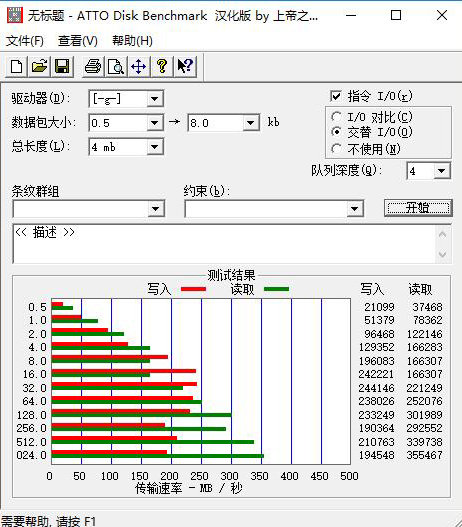The width and height of the screenshot is (462, 527).
Task: Open the 文件(F) menu
Action: click(25, 41)
